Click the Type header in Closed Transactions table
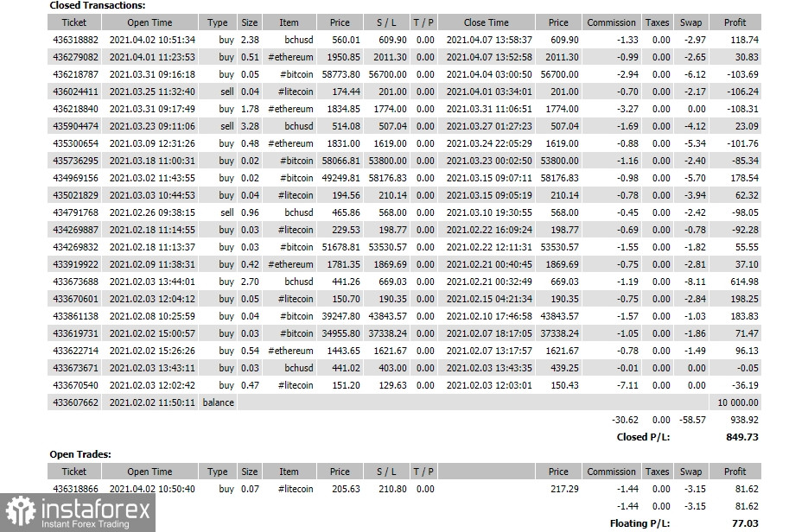The width and height of the screenshot is (808, 532). [218, 22]
